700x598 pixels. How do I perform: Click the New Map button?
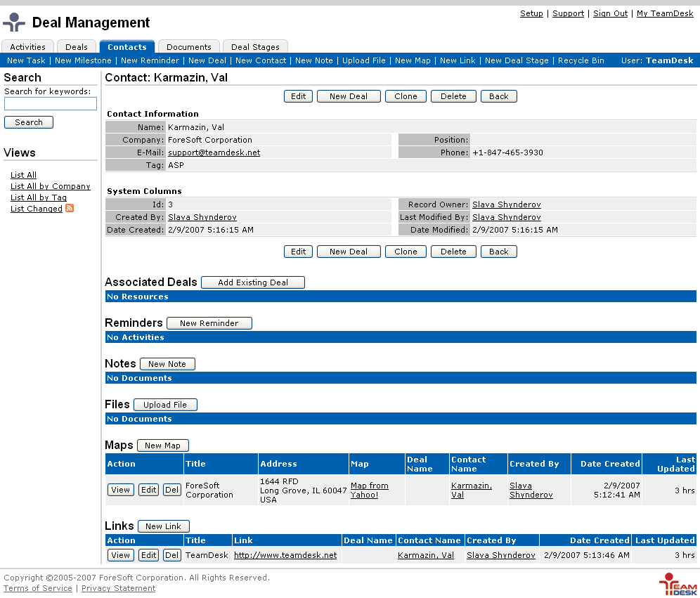pos(162,446)
